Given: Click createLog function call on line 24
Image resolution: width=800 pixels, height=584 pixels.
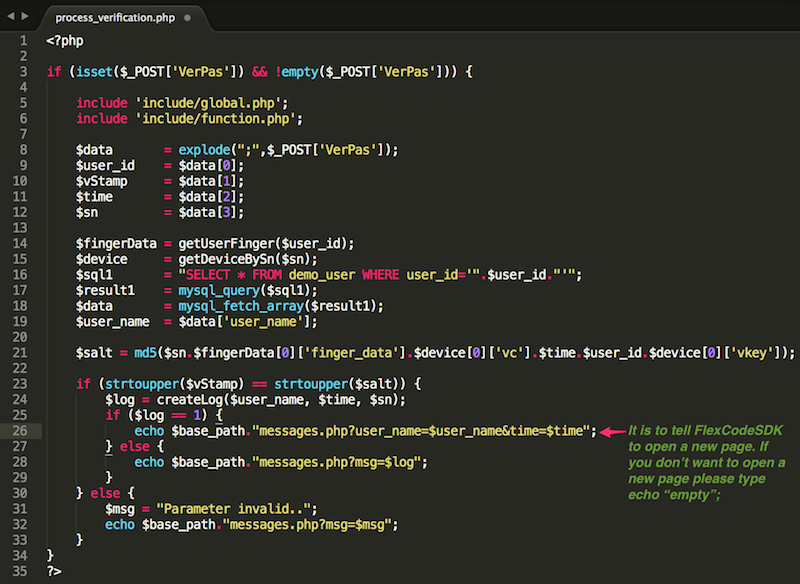Looking at the screenshot, I should tap(189, 400).
